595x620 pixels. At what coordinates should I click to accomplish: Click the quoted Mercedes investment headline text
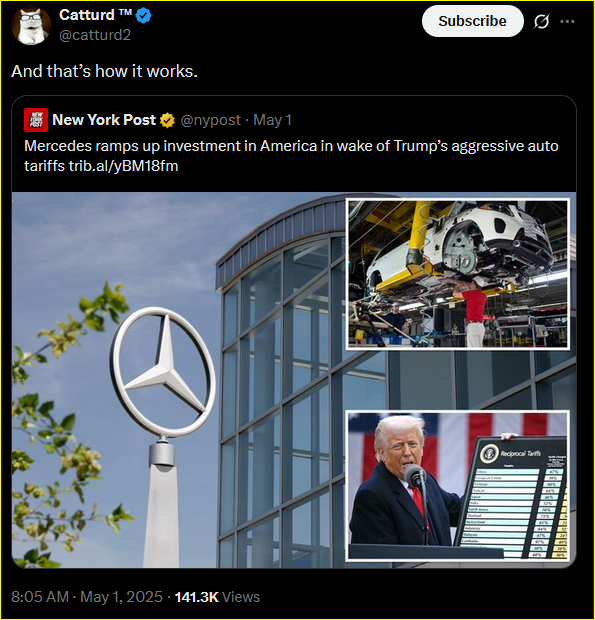tap(291, 156)
